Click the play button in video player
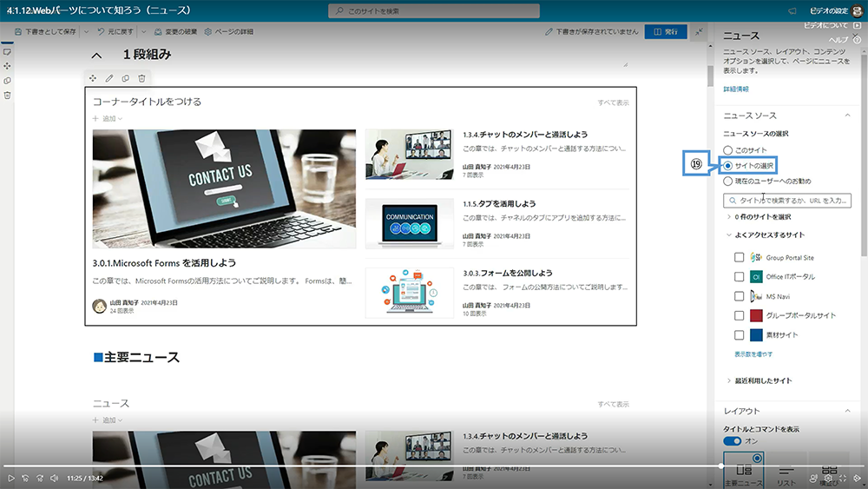This screenshot has width=868, height=489. pyautogui.click(x=10, y=478)
